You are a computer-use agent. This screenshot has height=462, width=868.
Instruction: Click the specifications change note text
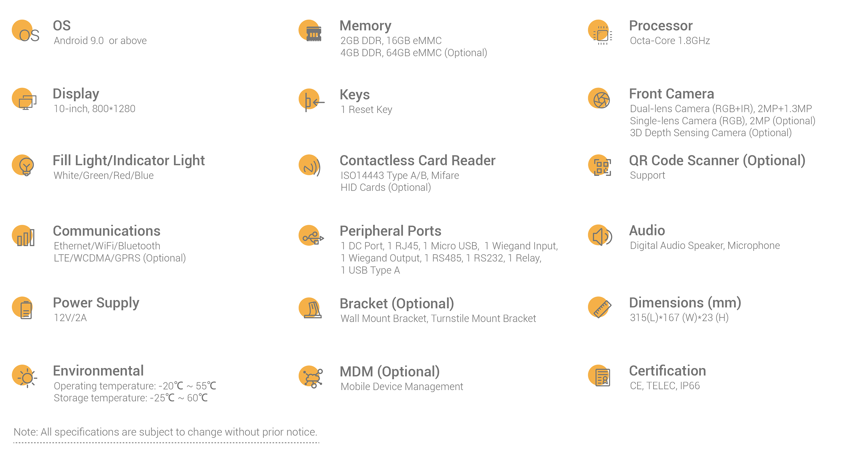(165, 432)
